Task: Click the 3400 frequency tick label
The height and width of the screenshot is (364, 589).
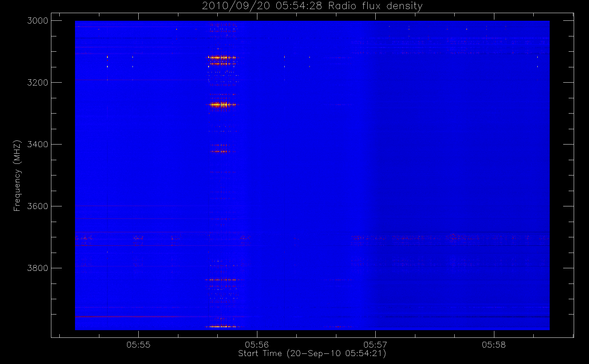Action: [x=38, y=145]
